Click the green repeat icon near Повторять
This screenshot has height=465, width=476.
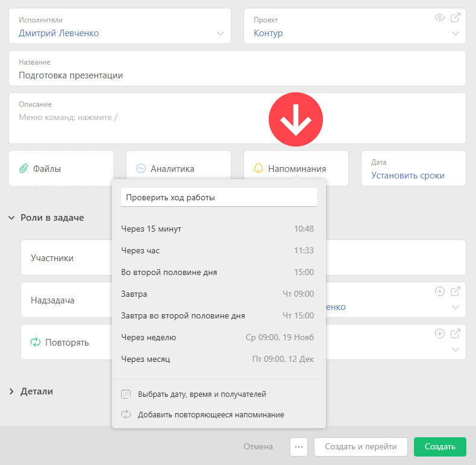click(36, 342)
